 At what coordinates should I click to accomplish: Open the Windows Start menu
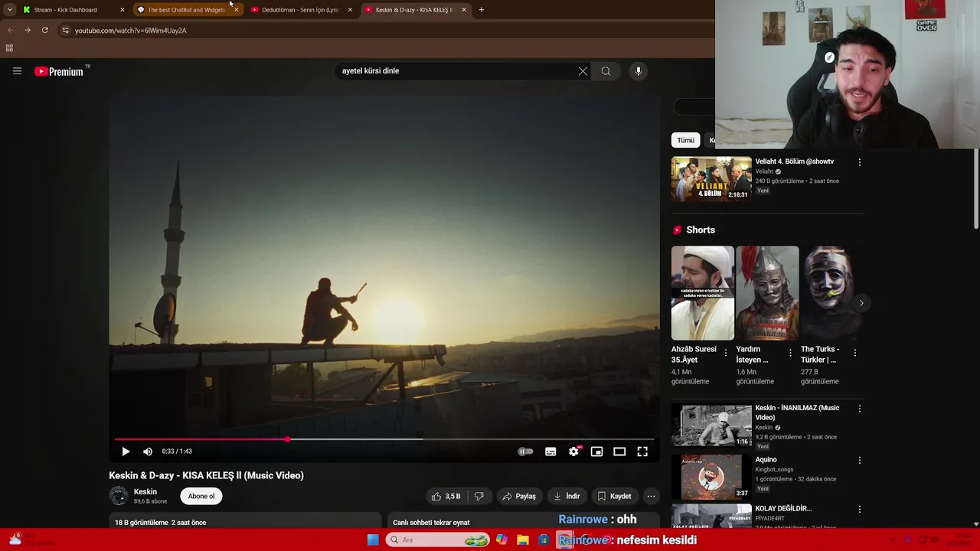click(x=373, y=540)
